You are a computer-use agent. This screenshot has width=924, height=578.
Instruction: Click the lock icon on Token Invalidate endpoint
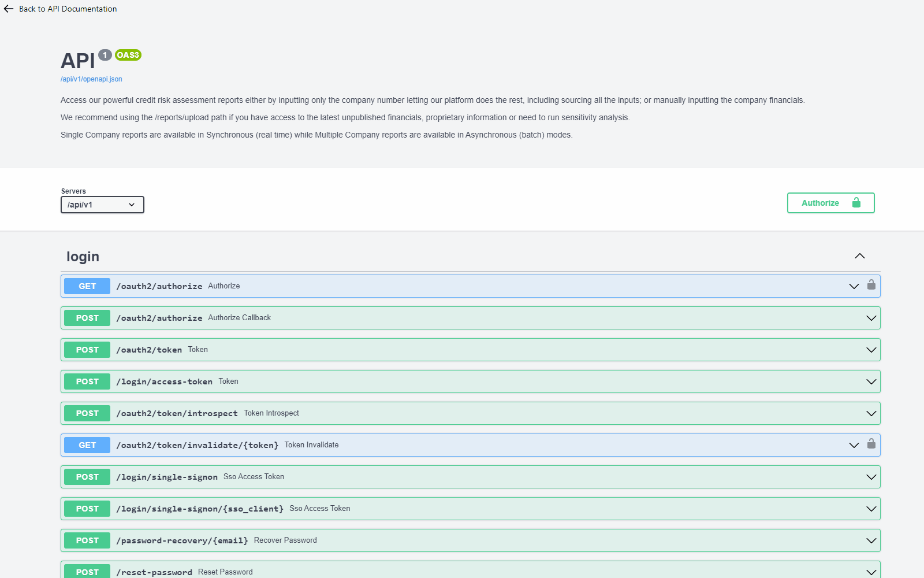point(871,444)
